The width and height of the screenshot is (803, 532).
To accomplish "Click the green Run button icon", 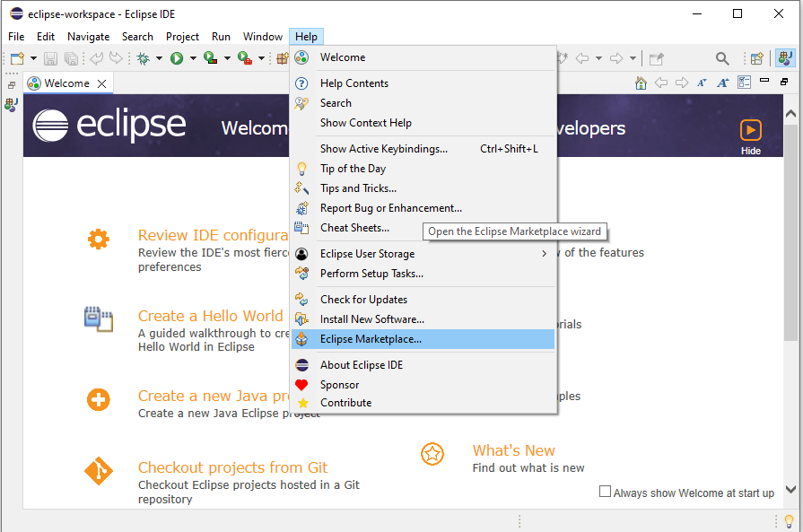I will tap(177, 58).
